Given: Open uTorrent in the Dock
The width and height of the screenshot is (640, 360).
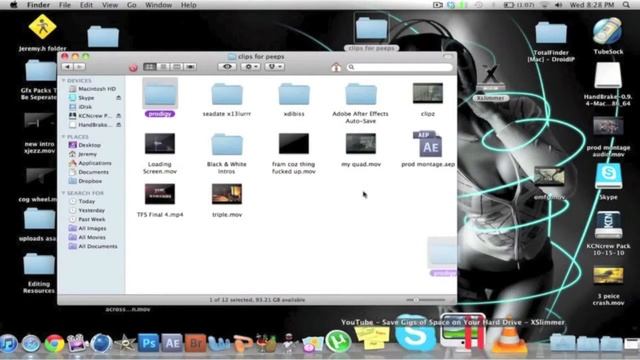Looking at the screenshot, I should [x=338, y=341].
